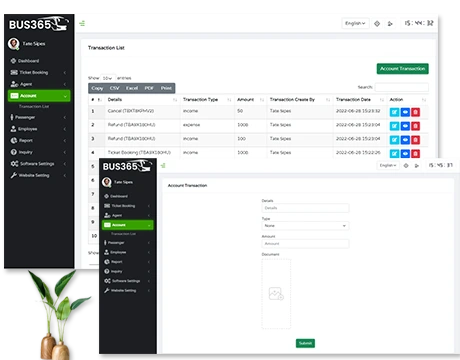
Task: Delete the Cancel transaction row
Action: [x=415, y=112]
